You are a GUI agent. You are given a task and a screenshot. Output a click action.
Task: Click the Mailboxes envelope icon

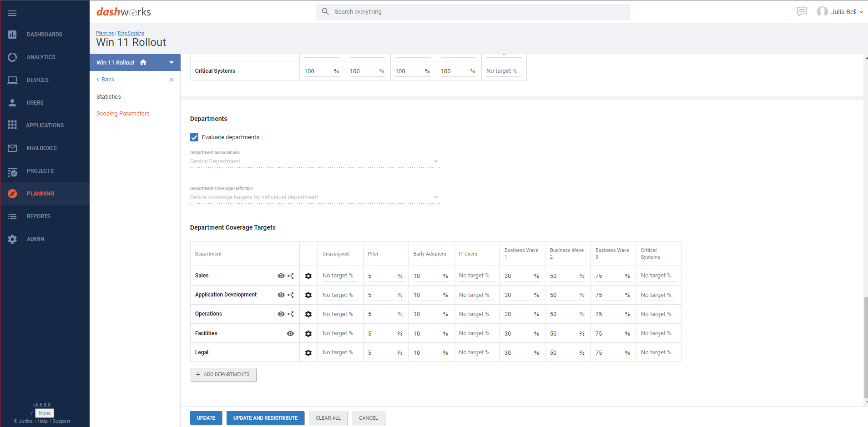[x=12, y=148]
